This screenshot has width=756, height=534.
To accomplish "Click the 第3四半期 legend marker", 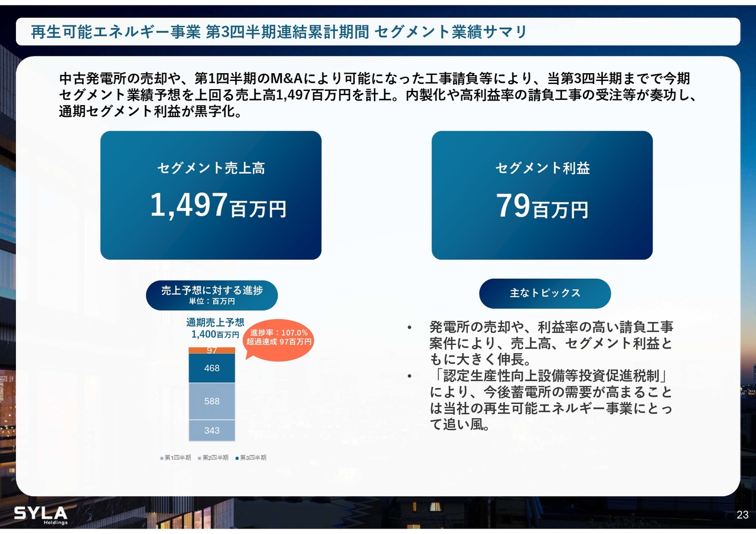I will pyautogui.click(x=237, y=458).
